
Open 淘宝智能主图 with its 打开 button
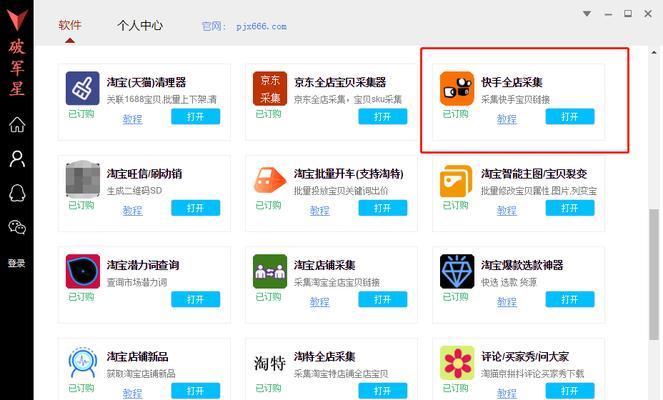tap(570, 208)
